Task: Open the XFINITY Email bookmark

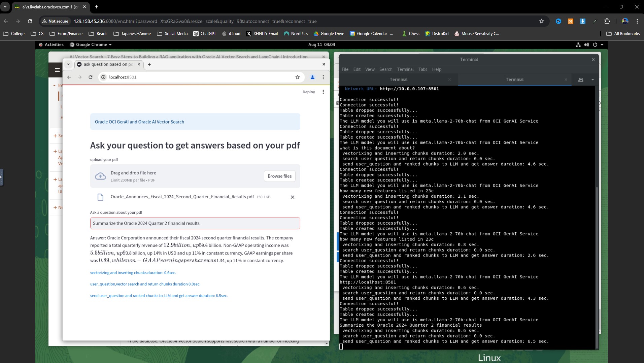Action: 262,34
